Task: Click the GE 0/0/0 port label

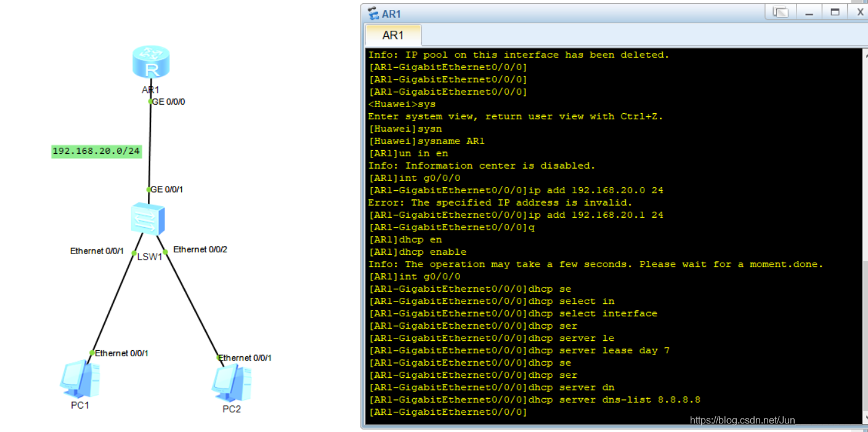Action: [x=168, y=102]
